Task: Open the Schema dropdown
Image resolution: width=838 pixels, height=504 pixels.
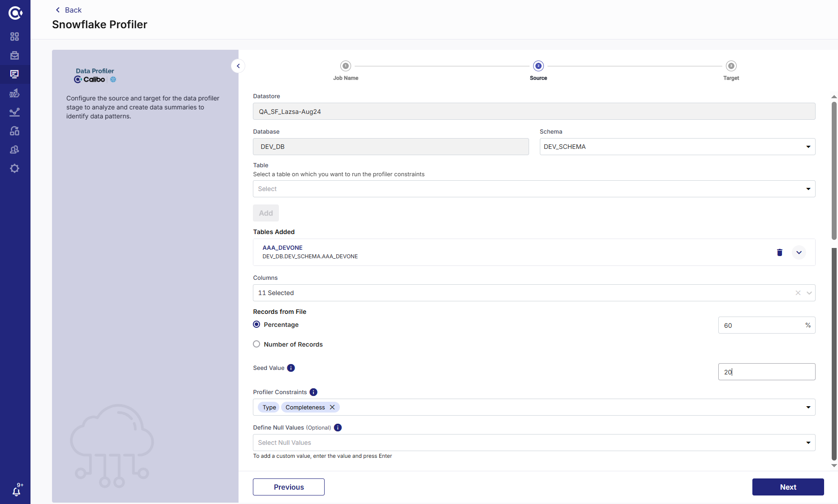Action: (x=677, y=147)
